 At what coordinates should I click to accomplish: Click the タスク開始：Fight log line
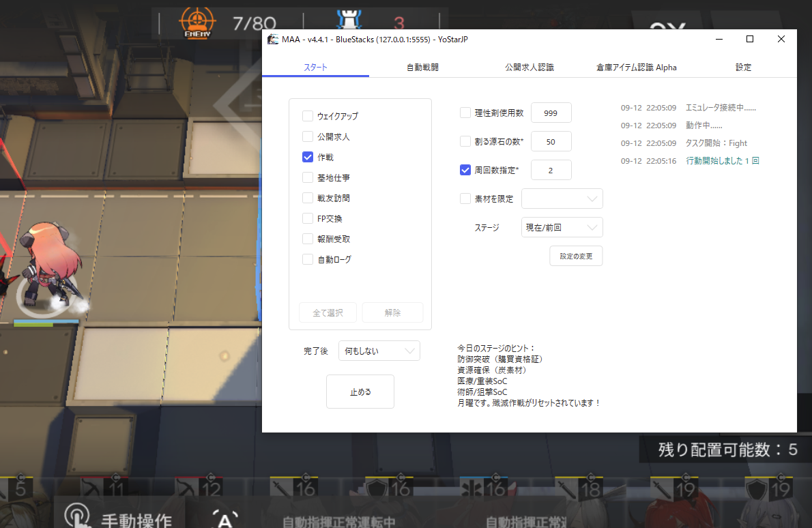[x=716, y=143]
